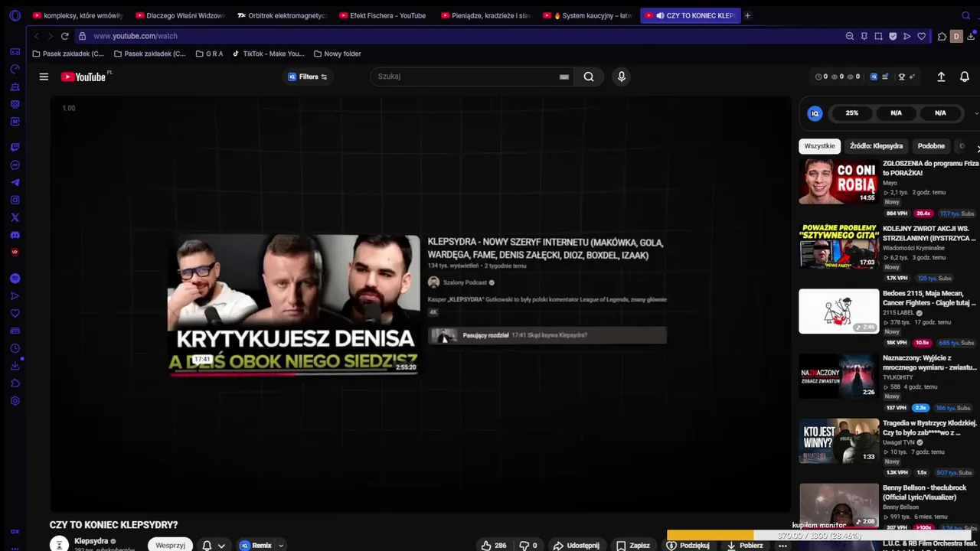This screenshot has width=980, height=551.
Task: Open the profile avatar labelled D
Action: point(956,36)
